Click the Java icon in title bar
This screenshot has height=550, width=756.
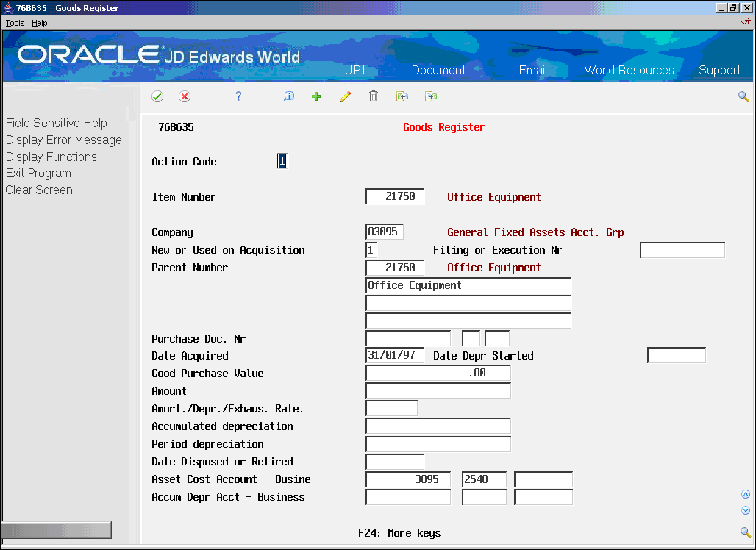[7, 7]
